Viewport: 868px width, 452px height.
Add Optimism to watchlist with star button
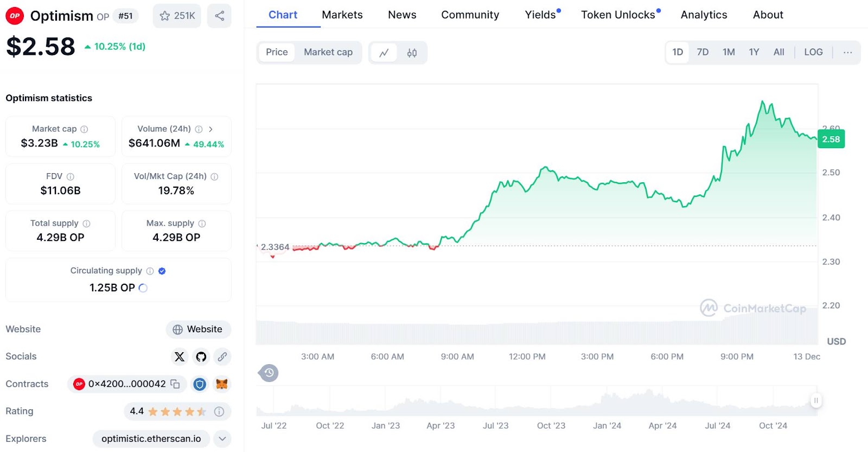pos(177,16)
